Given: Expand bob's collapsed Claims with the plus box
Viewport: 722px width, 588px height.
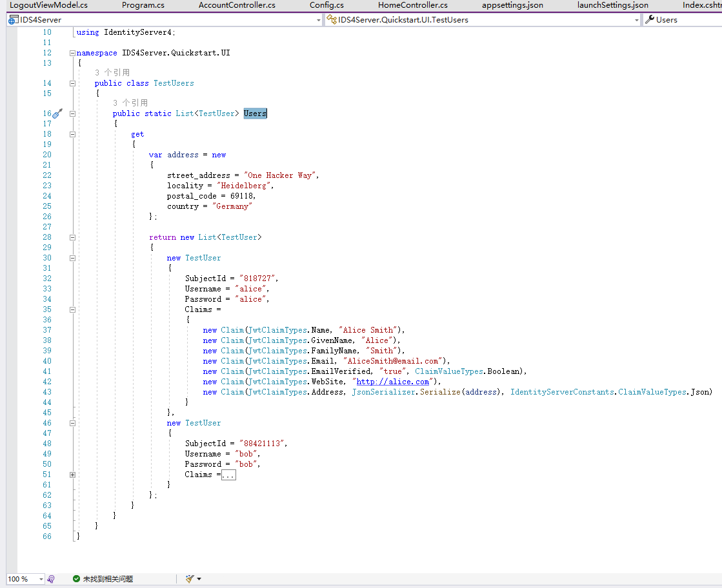Looking at the screenshot, I should tap(72, 475).
